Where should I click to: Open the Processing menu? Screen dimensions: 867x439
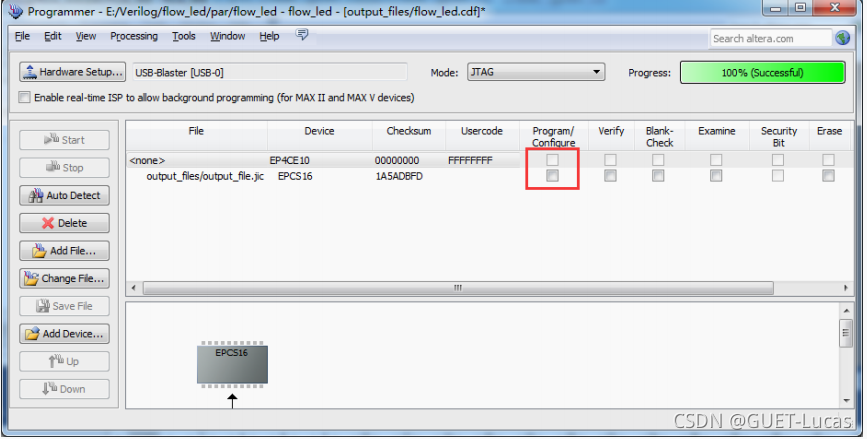tap(134, 36)
